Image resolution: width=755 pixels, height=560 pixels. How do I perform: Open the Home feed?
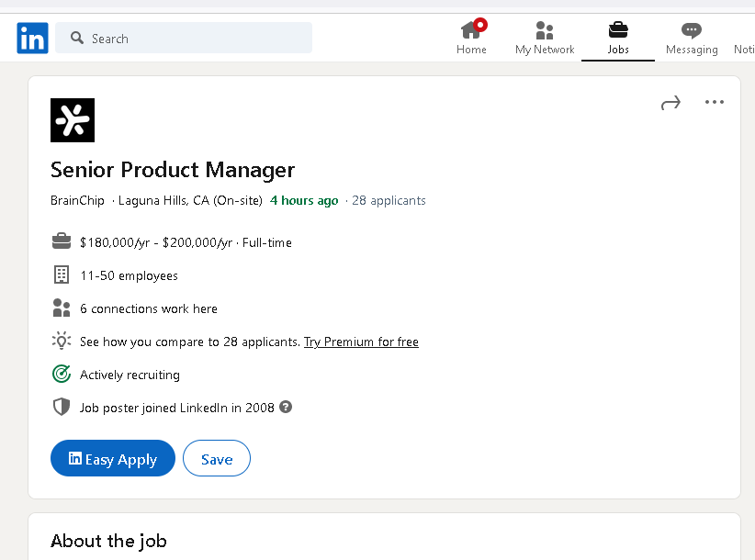click(471, 39)
